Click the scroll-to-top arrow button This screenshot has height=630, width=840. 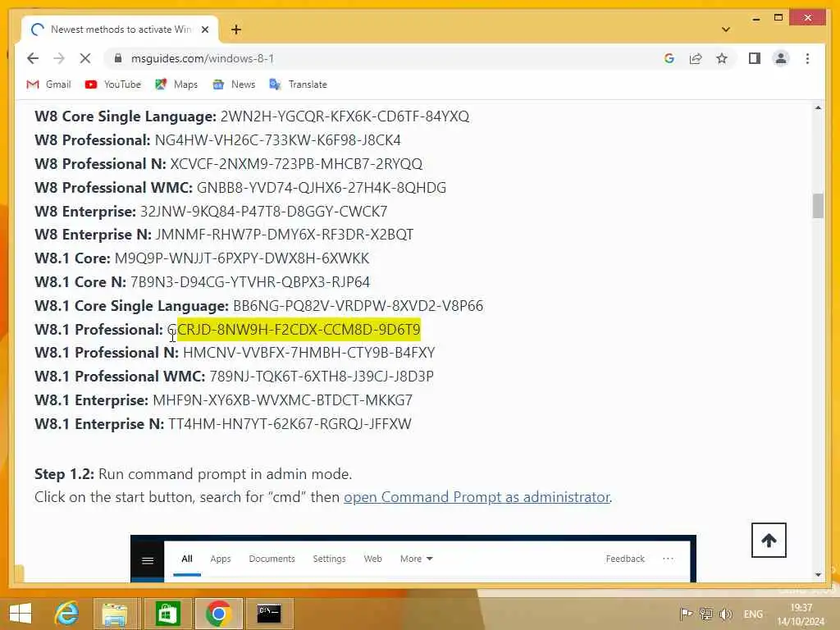coord(769,540)
